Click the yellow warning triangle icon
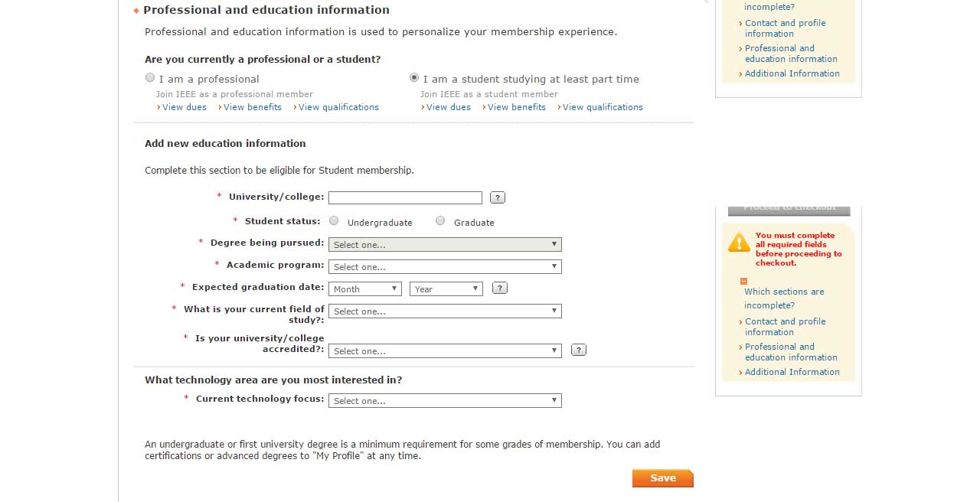The height and width of the screenshot is (502, 980). (739, 243)
